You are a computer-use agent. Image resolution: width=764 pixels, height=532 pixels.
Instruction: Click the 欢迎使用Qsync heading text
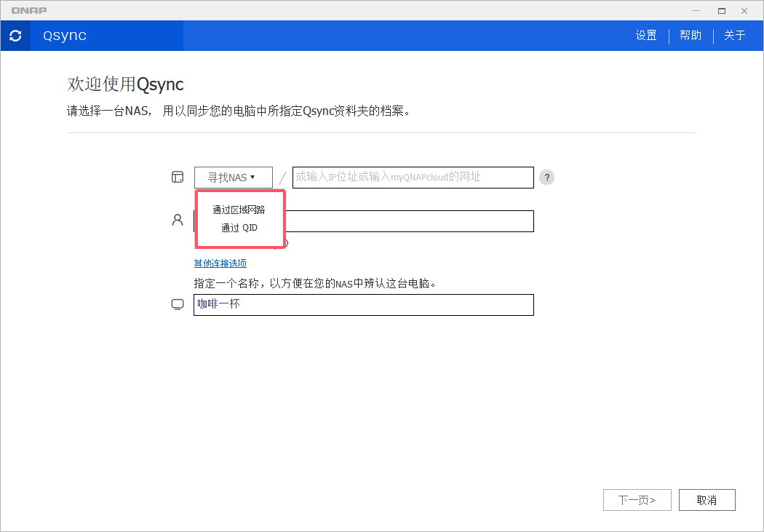pos(125,84)
